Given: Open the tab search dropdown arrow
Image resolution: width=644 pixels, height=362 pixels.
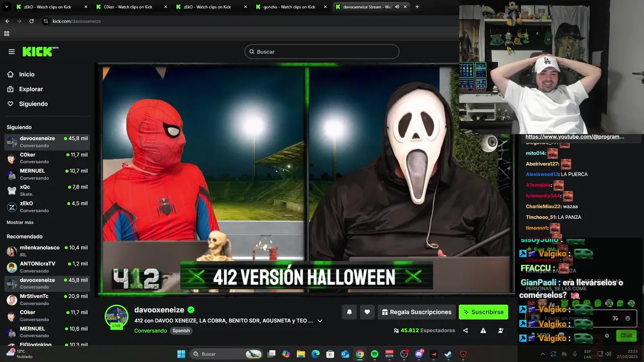Looking at the screenshot, I should click(x=7, y=7).
